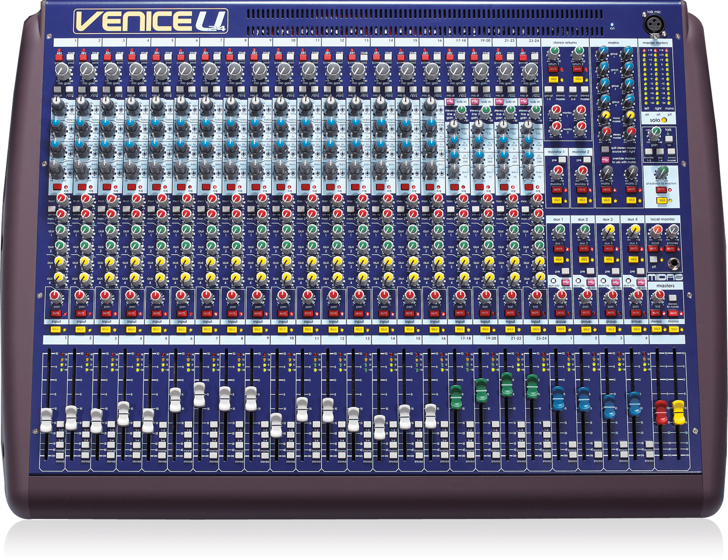The width and height of the screenshot is (728, 560).
Task: Toggle the eq in button on channel 5
Action: pos(157,187)
